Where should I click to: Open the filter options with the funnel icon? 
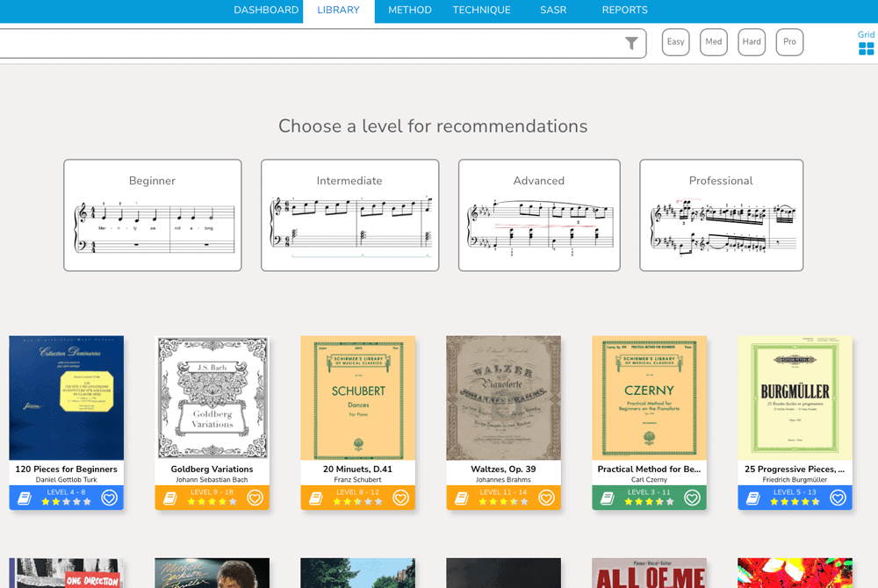[x=632, y=42]
